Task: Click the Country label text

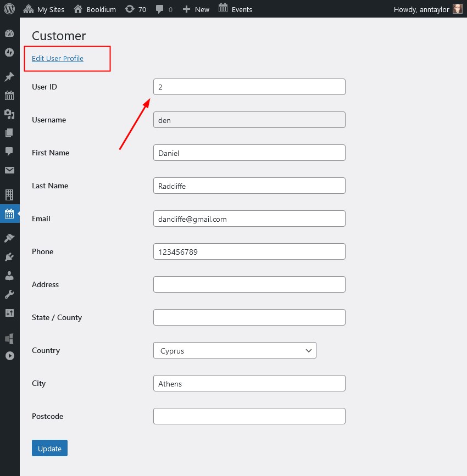Action: tap(46, 350)
